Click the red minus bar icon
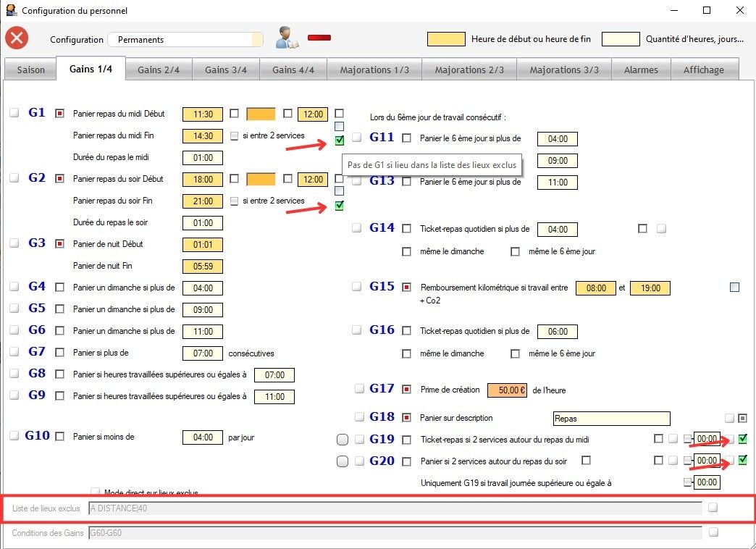The width and height of the screenshot is (756, 549). (x=319, y=37)
